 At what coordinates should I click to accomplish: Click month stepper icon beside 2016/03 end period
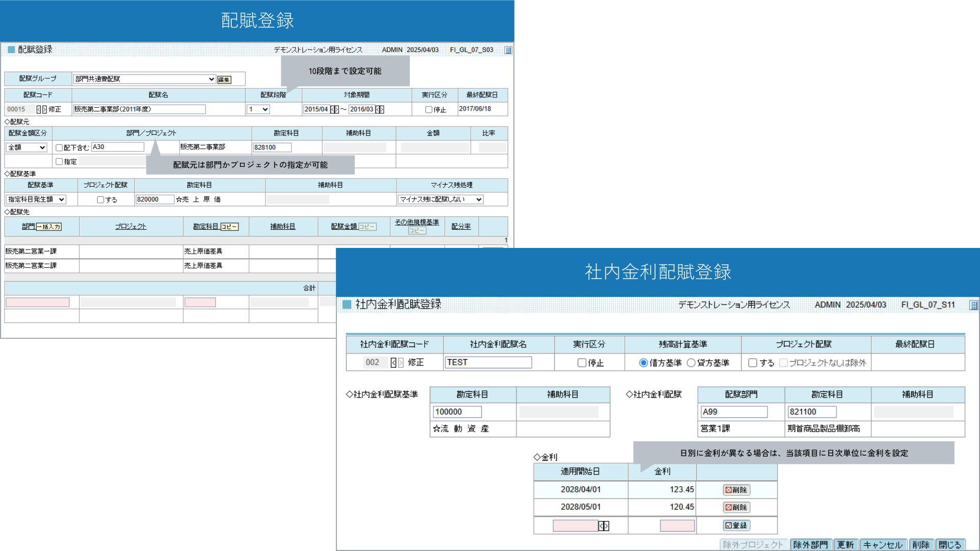[380, 109]
